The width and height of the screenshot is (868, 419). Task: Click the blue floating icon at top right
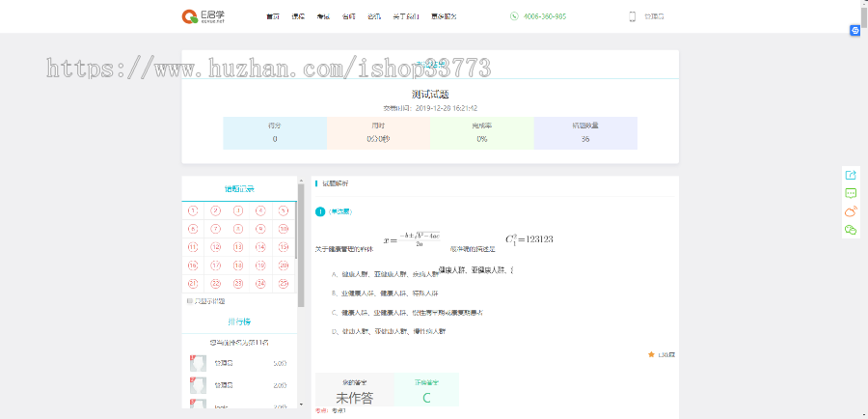(854, 31)
